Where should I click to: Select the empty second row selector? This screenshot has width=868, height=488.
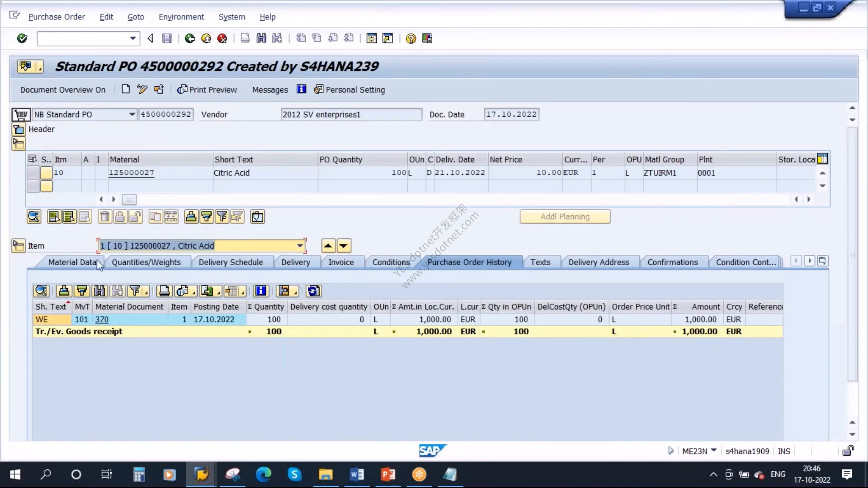(x=33, y=186)
